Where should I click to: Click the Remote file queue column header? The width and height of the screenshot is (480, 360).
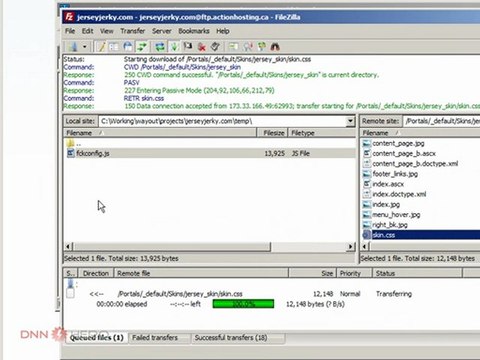tap(201, 273)
